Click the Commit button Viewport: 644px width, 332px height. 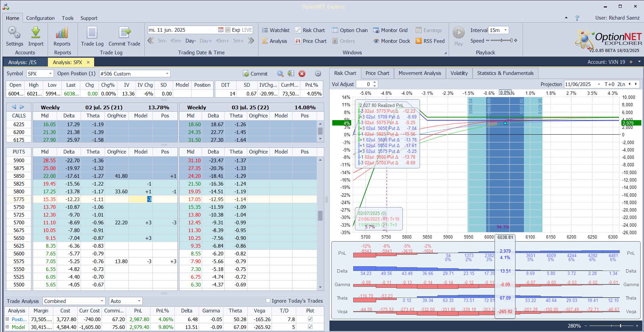(255, 74)
